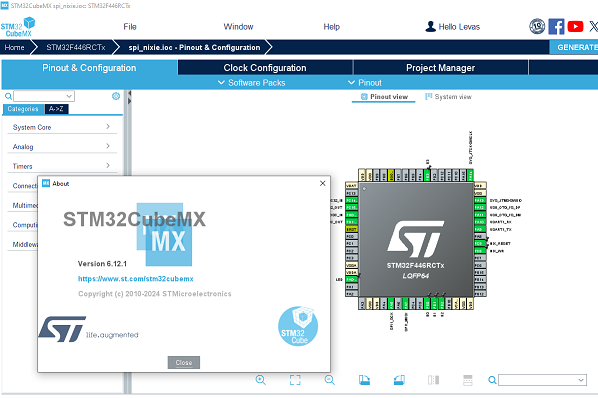Select the Categories list mode
598x398 pixels.
[x=23, y=109]
